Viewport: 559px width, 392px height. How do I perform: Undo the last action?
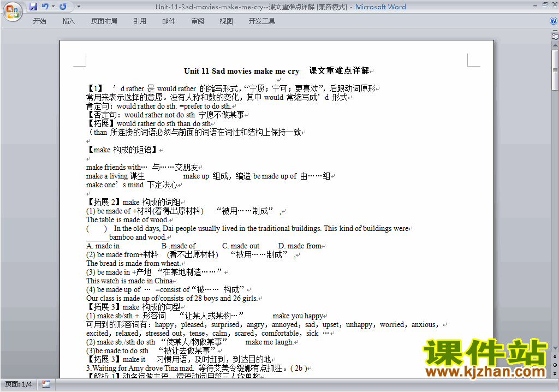coord(45,7)
